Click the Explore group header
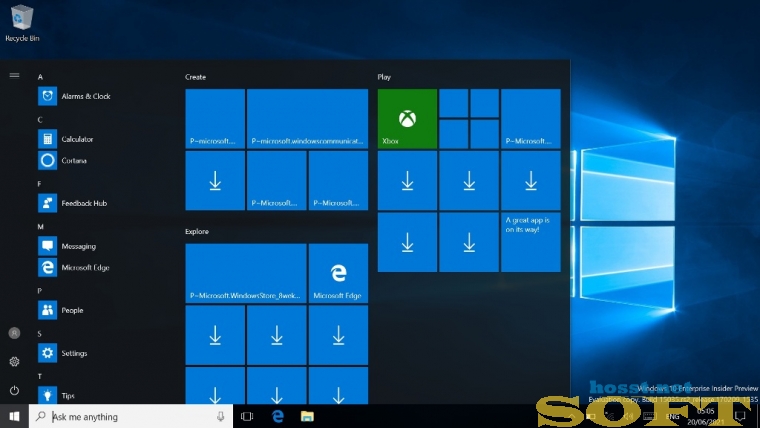The width and height of the screenshot is (760, 428). (x=197, y=232)
